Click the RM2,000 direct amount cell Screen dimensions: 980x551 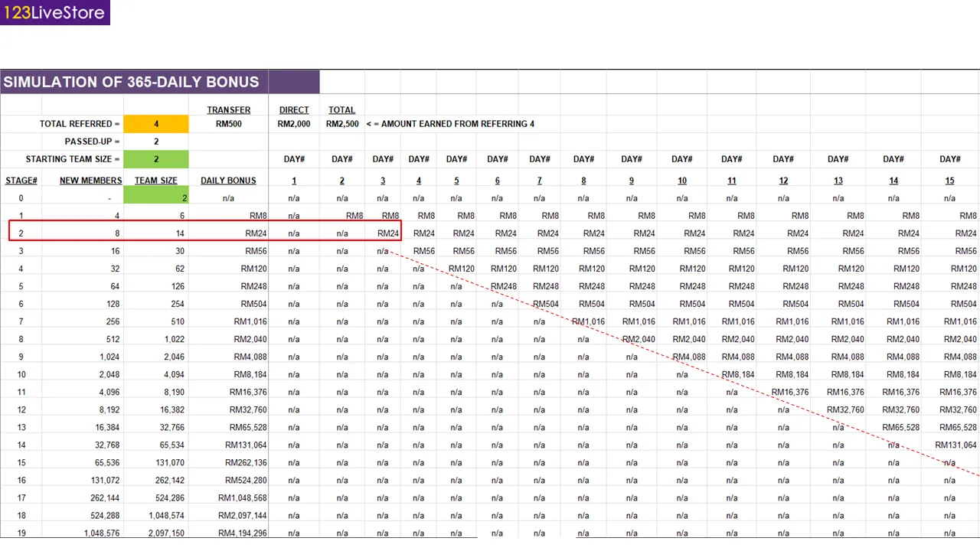[x=294, y=124]
